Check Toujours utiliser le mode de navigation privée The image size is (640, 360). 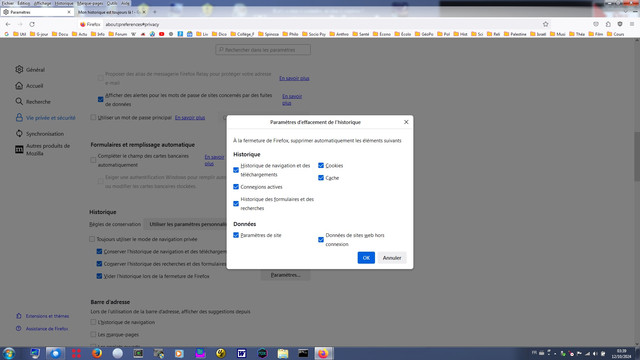coord(92,239)
